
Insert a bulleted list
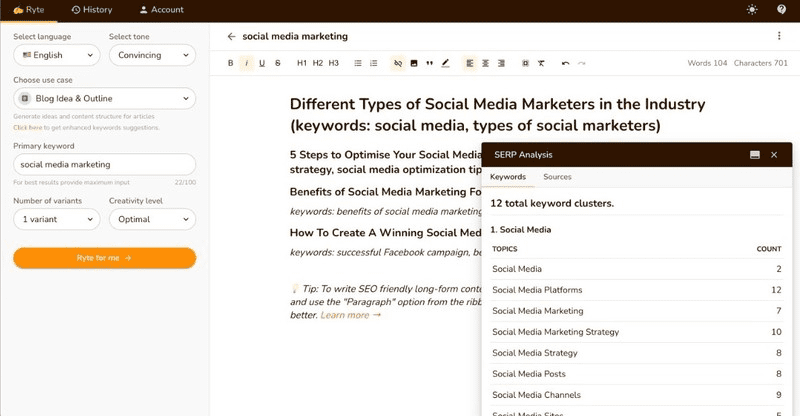[x=358, y=63]
